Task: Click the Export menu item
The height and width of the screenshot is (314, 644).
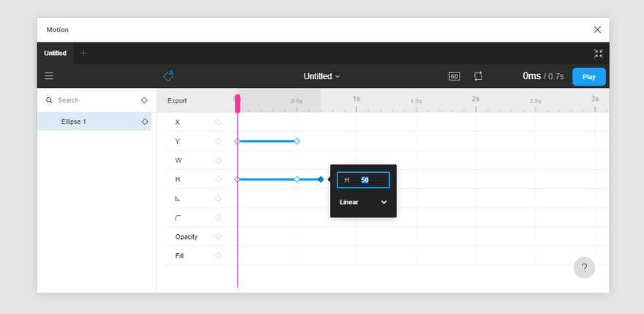Action: pos(177,101)
